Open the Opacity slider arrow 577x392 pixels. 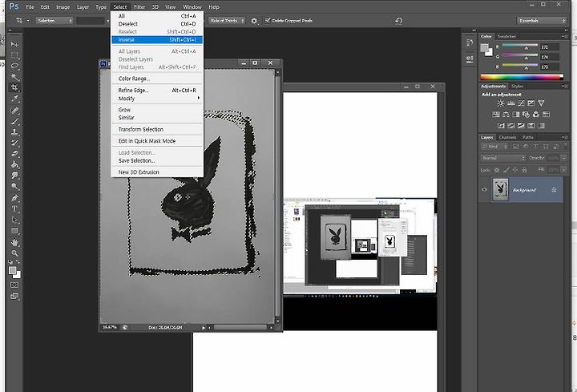(563, 158)
